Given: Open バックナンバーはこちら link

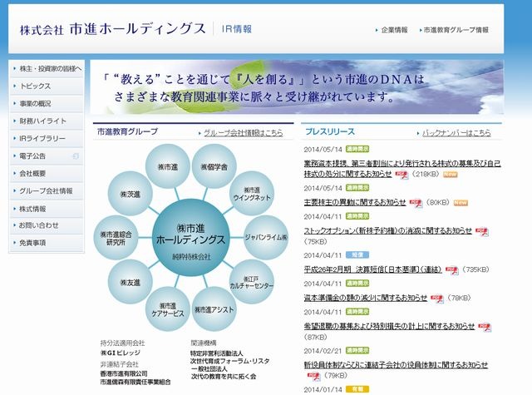Looking at the screenshot, I should 456,133.
